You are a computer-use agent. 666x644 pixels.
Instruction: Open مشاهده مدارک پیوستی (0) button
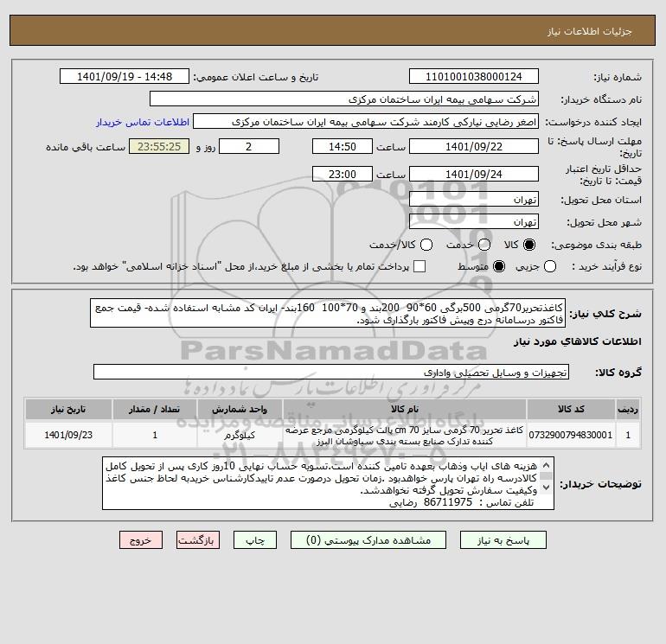(368, 540)
